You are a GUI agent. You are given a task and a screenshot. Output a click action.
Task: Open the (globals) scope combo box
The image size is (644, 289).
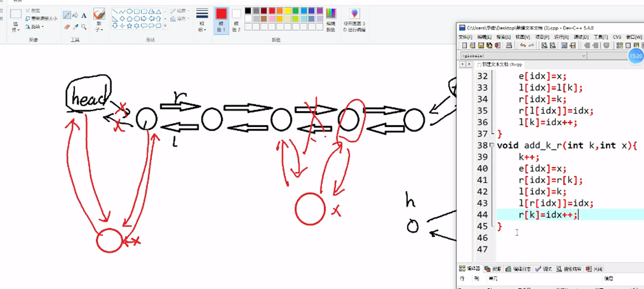pos(523,56)
